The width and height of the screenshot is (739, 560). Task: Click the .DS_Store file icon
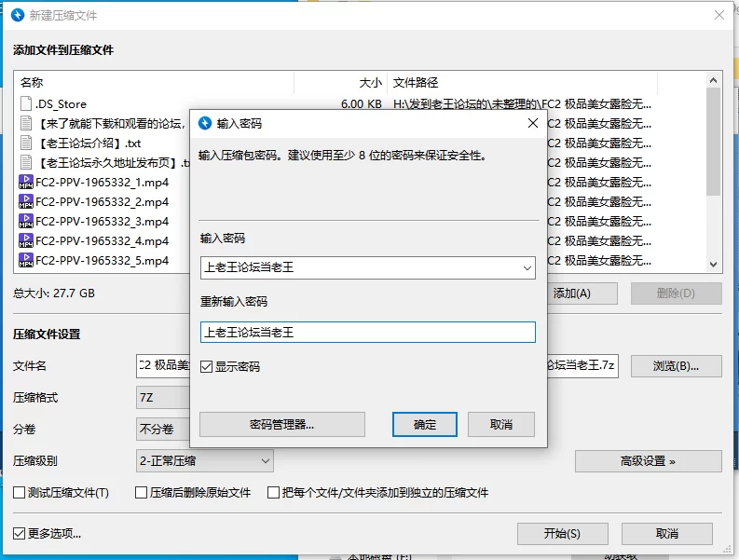pos(26,103)
